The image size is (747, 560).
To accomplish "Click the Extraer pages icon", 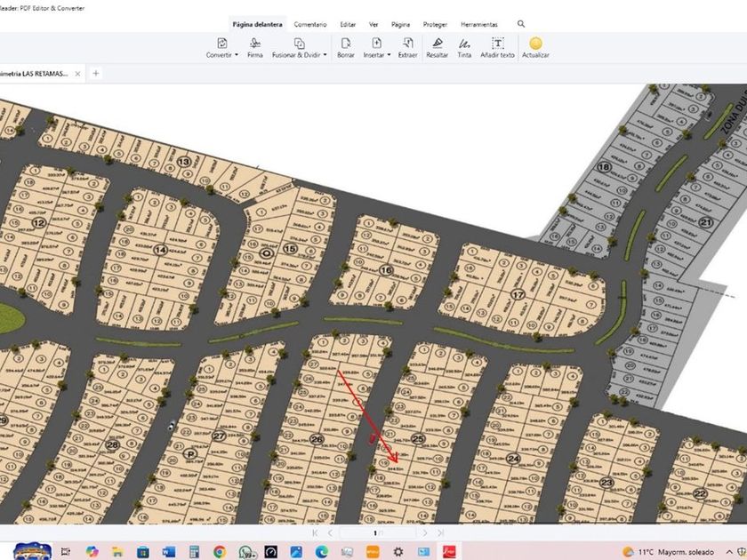I will (x=407, y=43).
